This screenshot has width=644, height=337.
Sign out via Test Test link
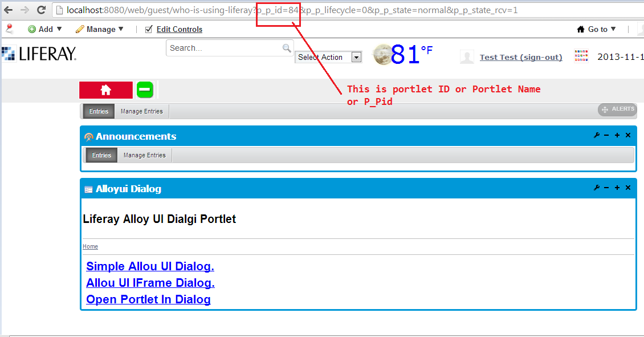tap(520, 56)
